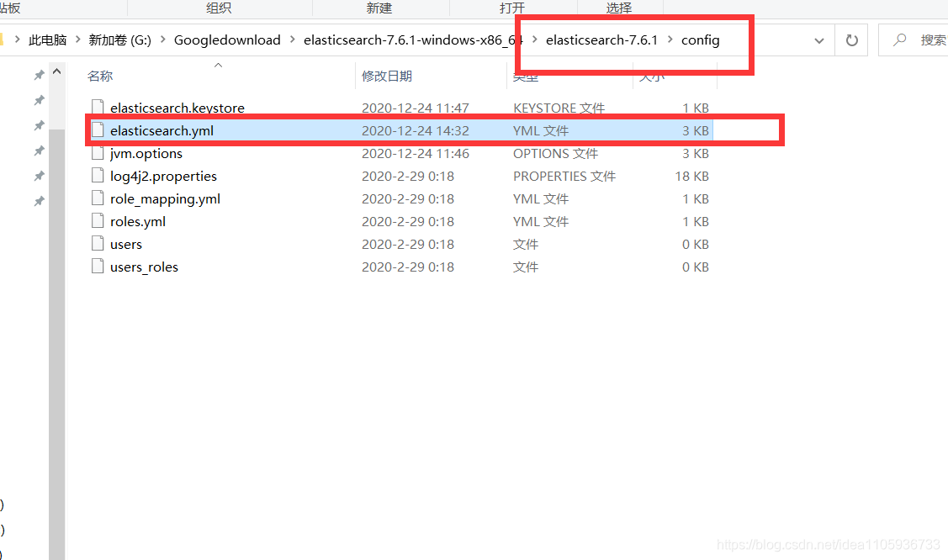Click the jvm.options file icon
Image resolution: width=948 pixels, height=560 pixels.
(x=98, y=153)
